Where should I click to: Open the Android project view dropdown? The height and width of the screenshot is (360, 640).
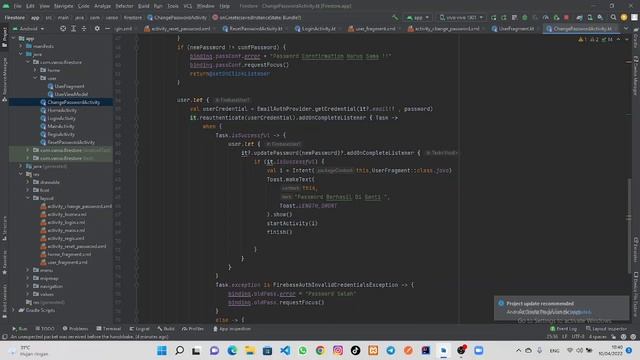(28, 29)
